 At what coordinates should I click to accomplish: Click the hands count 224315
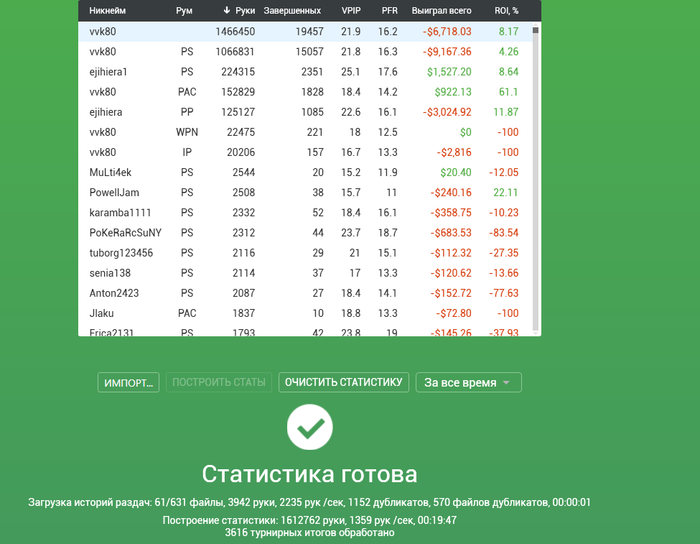238,72
